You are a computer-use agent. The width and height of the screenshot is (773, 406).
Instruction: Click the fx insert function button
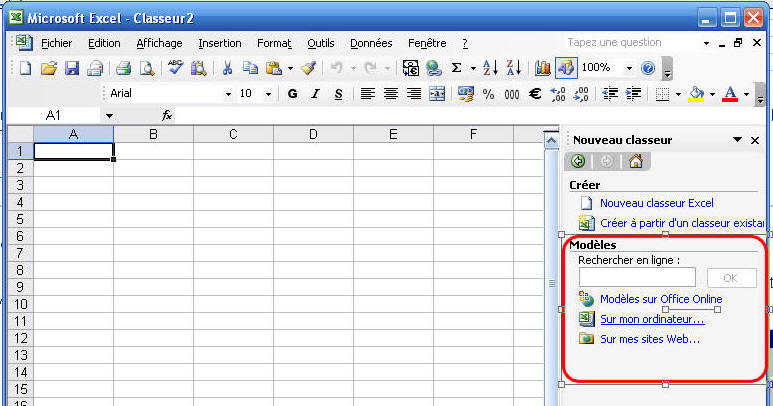[167, 116]
